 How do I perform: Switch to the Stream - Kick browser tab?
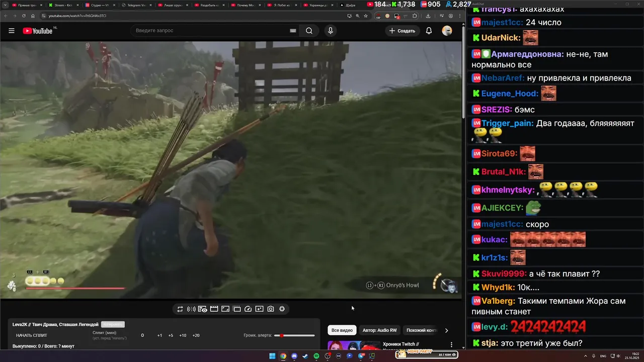(62, 5)
